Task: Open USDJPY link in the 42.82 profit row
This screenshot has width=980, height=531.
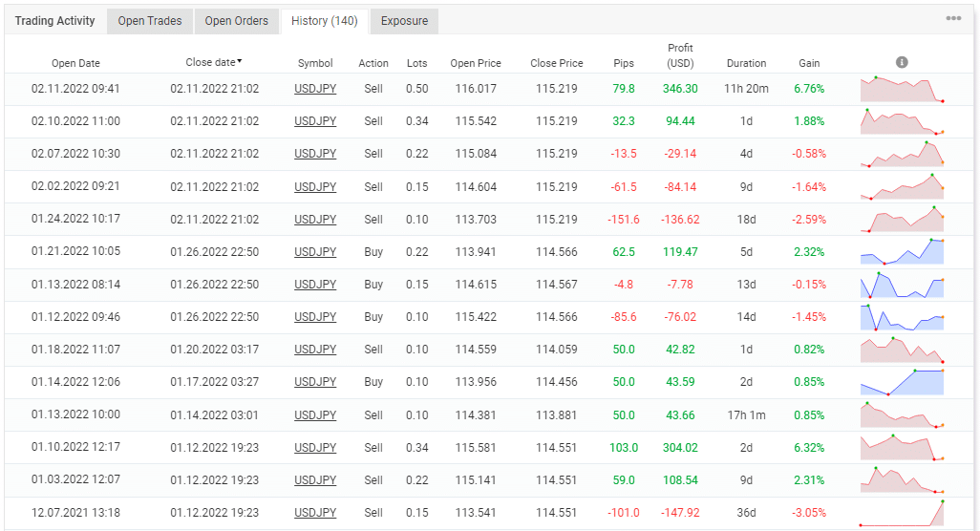Action: tap(315, 350)
